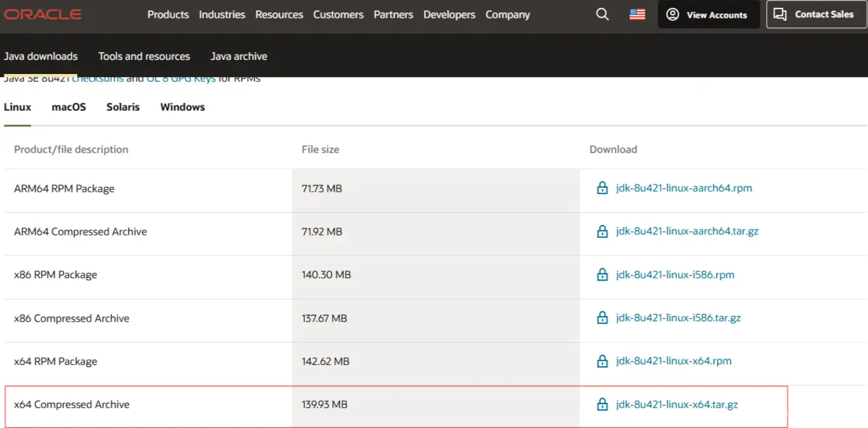Click the US flag country selector
Viewport: 868px width, 428px height.
(x=637, y=14)
